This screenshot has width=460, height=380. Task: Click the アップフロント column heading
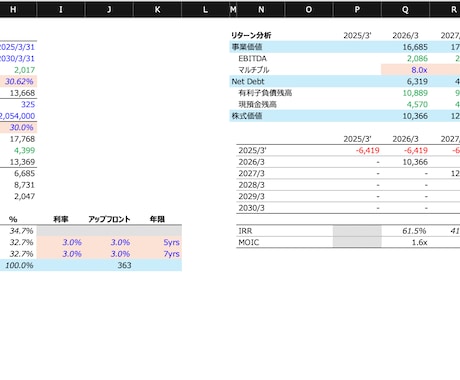(x=109, y=219)
